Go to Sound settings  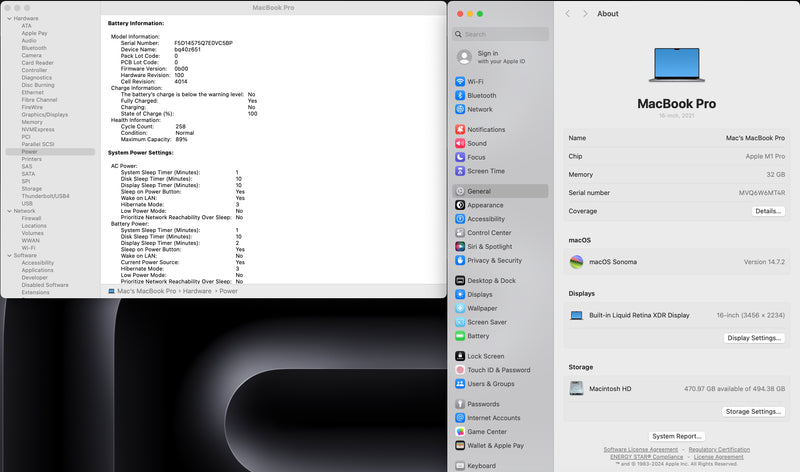tap(477, 143)
